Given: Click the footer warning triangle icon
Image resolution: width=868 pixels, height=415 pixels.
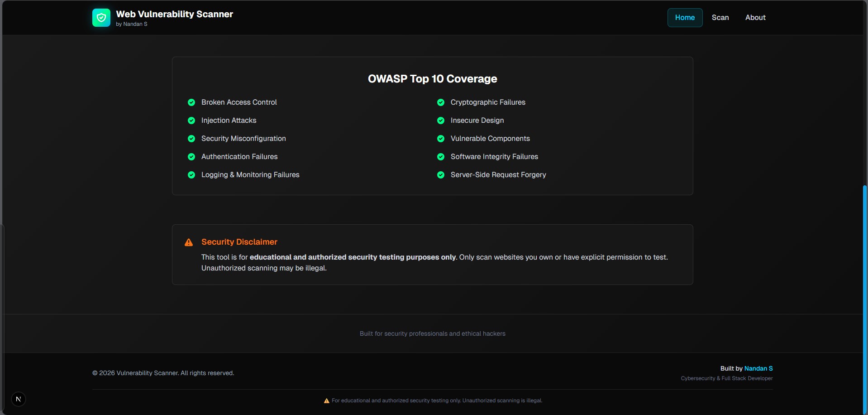Looking at the screenshot, I should pyautogui.click(x=326, y=401).
